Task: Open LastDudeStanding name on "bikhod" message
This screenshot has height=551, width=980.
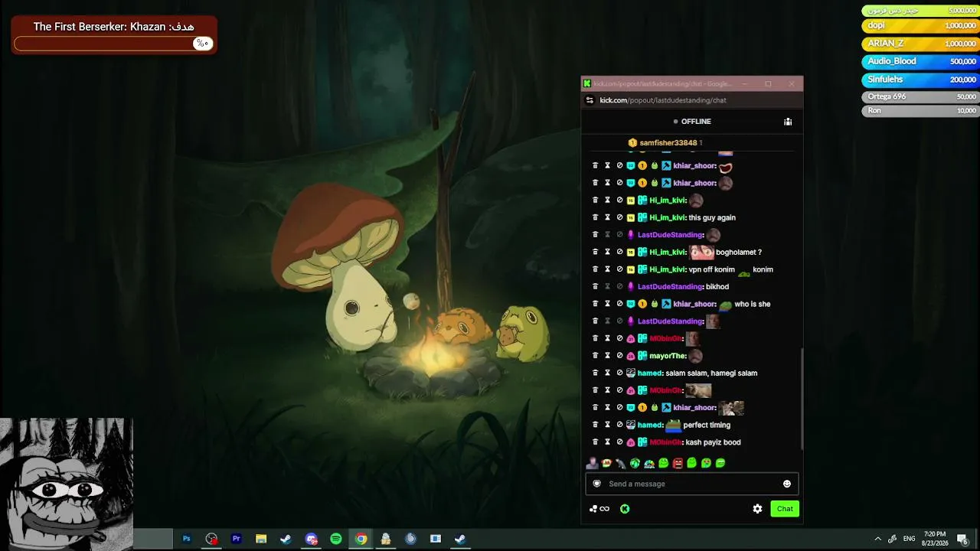Action: (671, 286)
